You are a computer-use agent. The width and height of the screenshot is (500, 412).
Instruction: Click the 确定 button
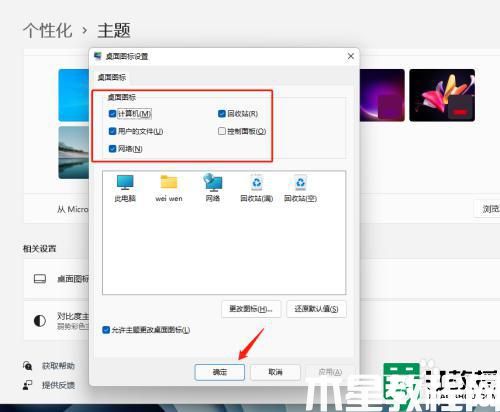point(220,372)
